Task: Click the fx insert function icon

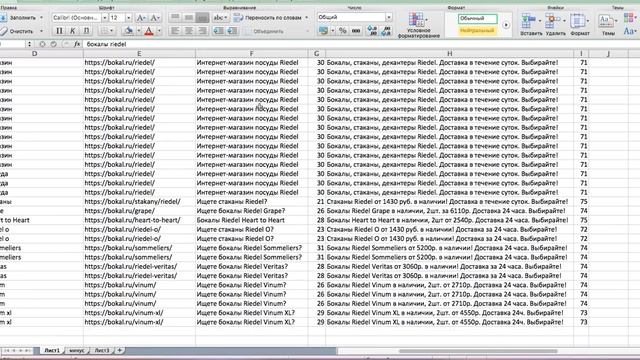Action: click(x=77, y=44)
